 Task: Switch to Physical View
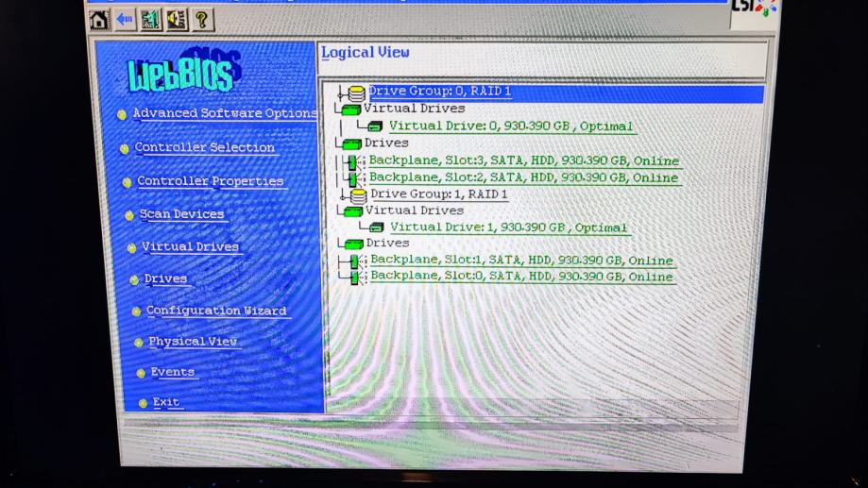coord(193,342)
